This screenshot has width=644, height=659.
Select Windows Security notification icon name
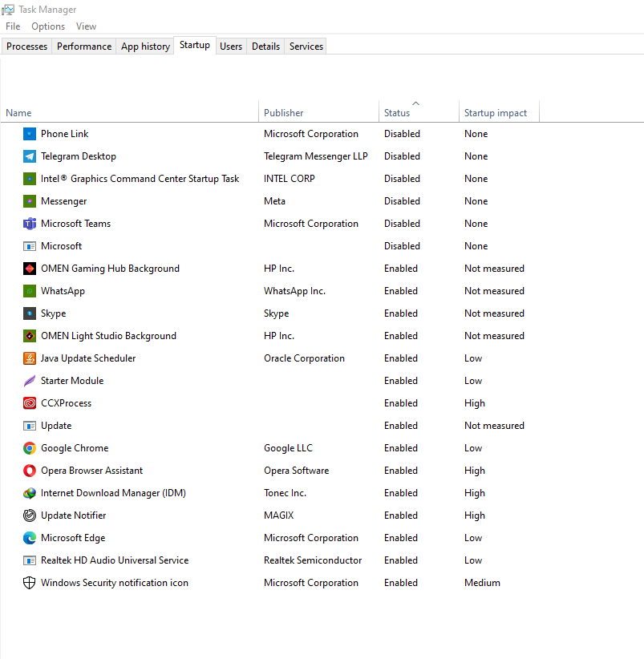(x=115, y=583)
